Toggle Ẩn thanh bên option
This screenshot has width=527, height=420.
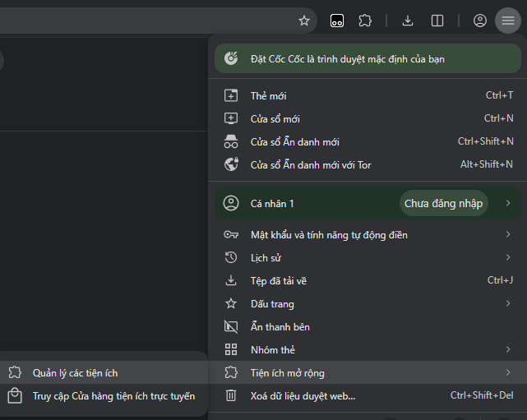pyautogui.click(x=280, y=327)
